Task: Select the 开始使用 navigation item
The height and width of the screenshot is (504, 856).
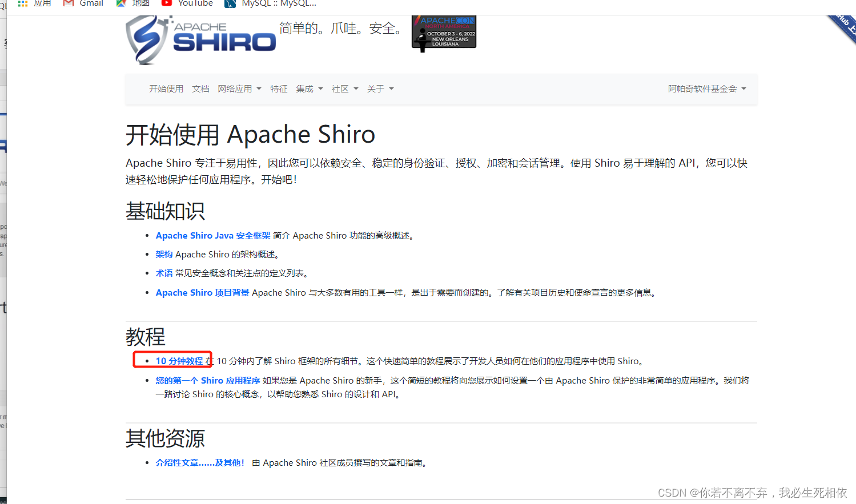Action: click(x=166, y=88)
